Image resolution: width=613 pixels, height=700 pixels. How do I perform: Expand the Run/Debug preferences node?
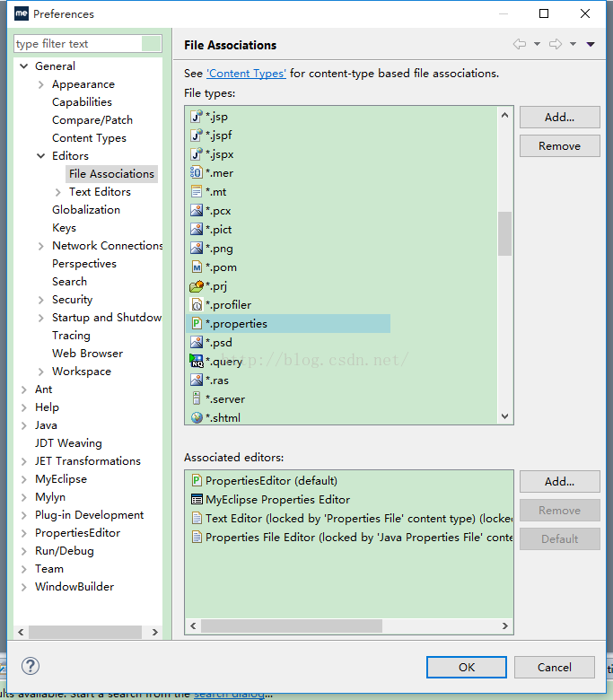(x=24, y=551)
